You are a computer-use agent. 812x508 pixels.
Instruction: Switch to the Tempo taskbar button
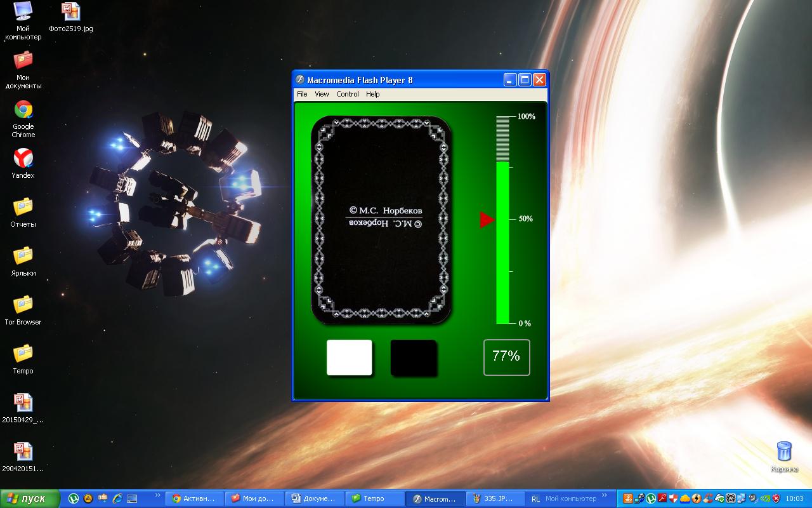pos(374,498)
